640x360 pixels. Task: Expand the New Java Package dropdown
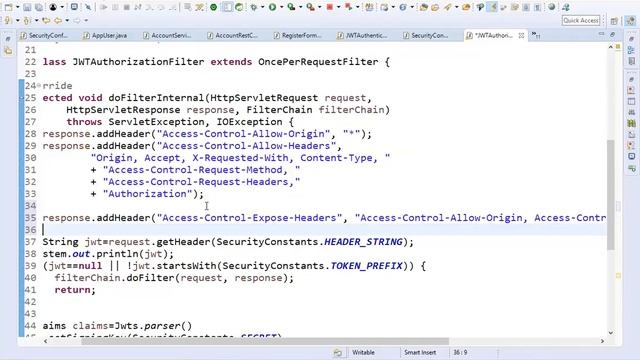pos(393,7)
